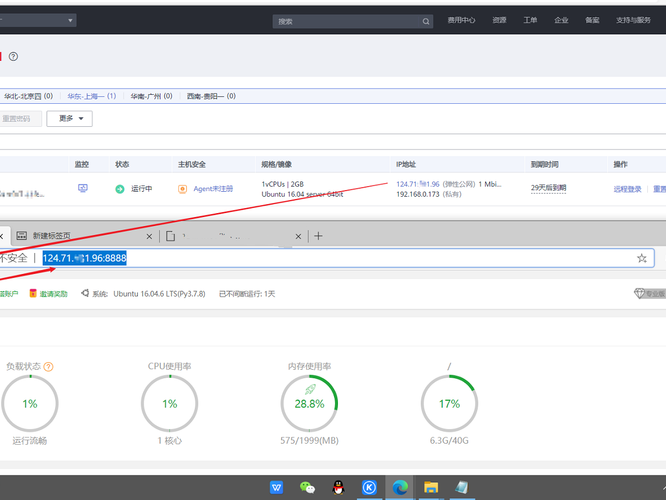Click the orange host security Agent icon

[182, 189]
